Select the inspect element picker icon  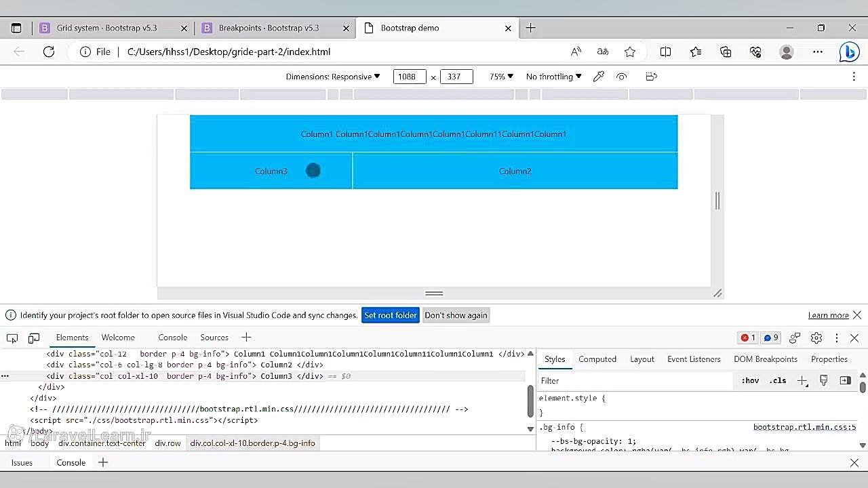pos(12,338)
